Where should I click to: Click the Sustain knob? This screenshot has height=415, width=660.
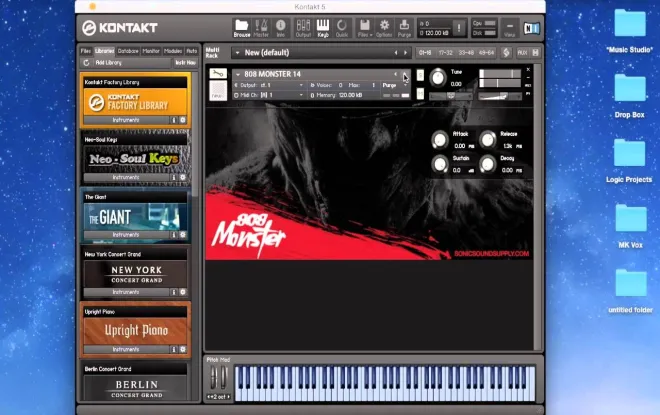click(440, 165)
